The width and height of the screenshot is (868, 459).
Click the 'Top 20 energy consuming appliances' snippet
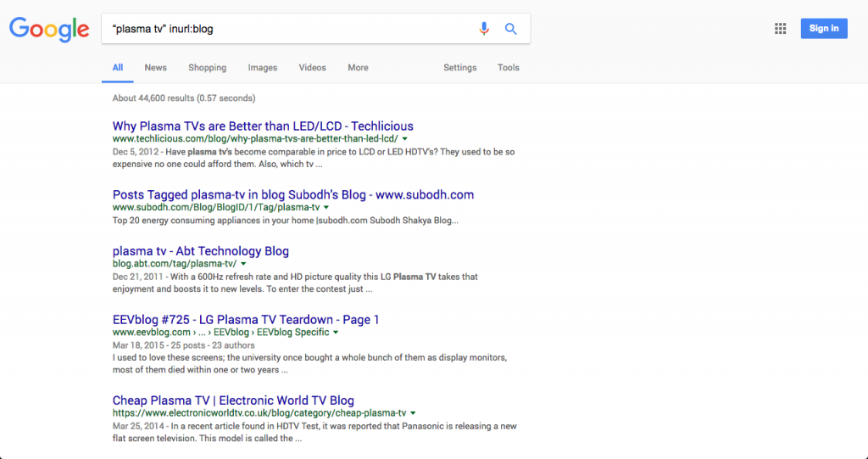pyautogui.click(x=286, y=221)
